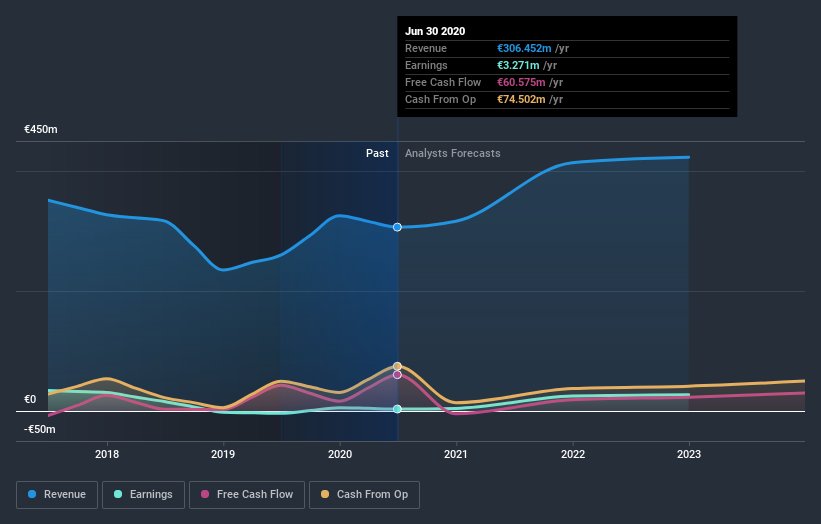821x524 pixels.
Task: Click the Cash From Op tooltip label
Action: click(440, 99)
